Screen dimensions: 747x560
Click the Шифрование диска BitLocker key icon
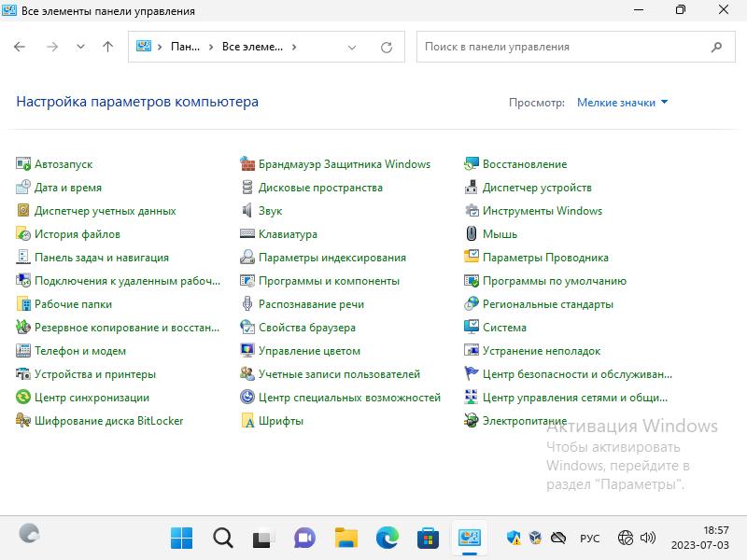22,421
